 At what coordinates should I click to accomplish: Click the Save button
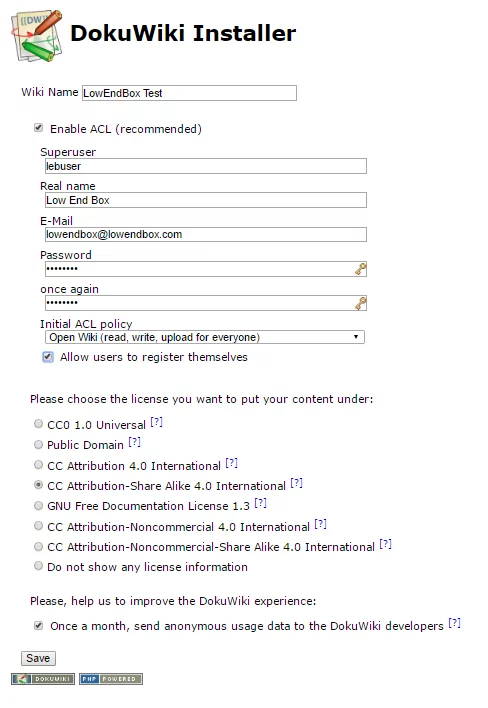(38, 658)
